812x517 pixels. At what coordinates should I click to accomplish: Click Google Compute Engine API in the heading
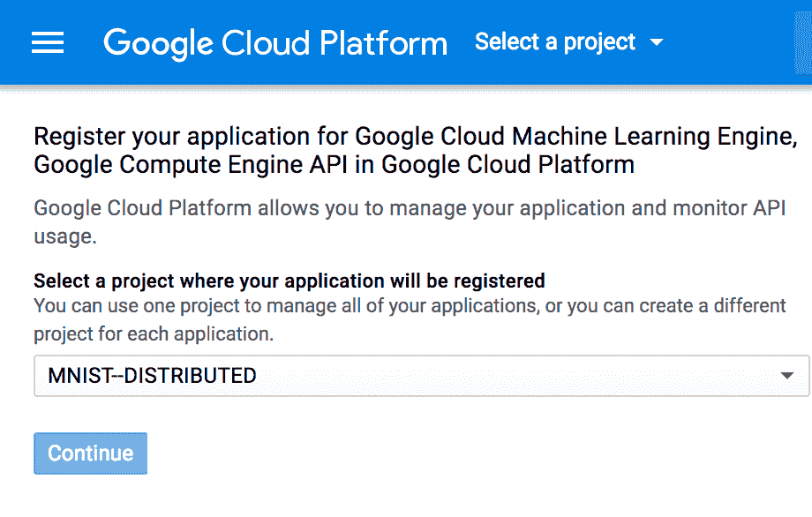click(x=192, y=165)
